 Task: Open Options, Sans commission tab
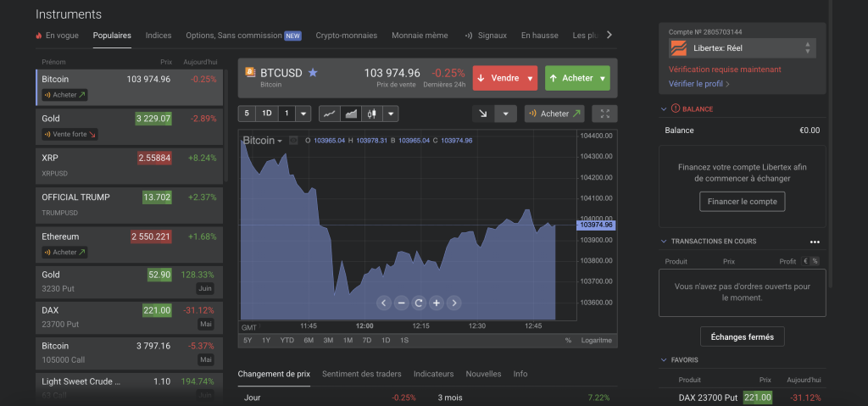(243, 36)
